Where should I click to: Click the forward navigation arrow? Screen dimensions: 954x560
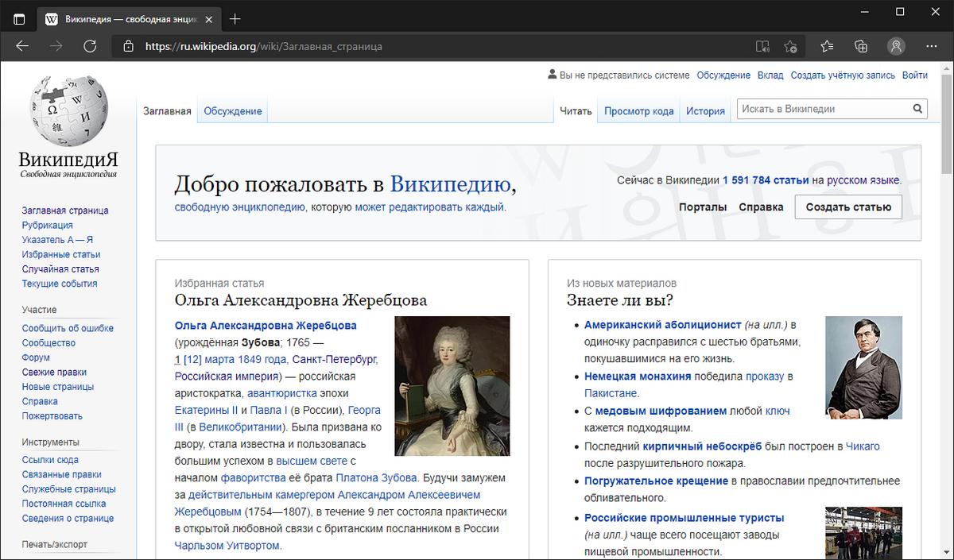coord(56,46)
